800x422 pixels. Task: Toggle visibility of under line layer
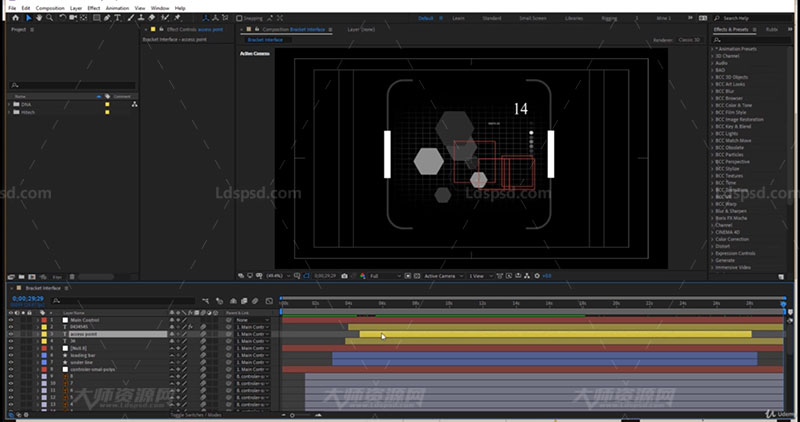(11, 362)
